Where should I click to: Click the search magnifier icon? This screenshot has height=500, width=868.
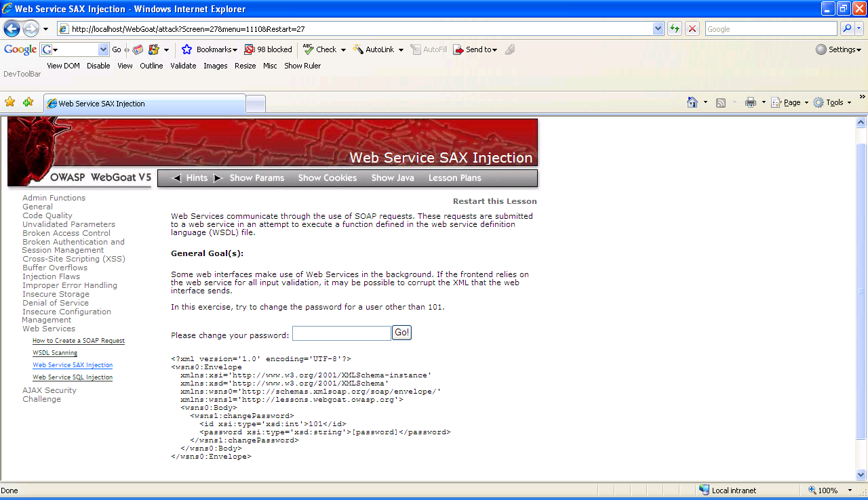pyautogui.click(x=847, y=28)
